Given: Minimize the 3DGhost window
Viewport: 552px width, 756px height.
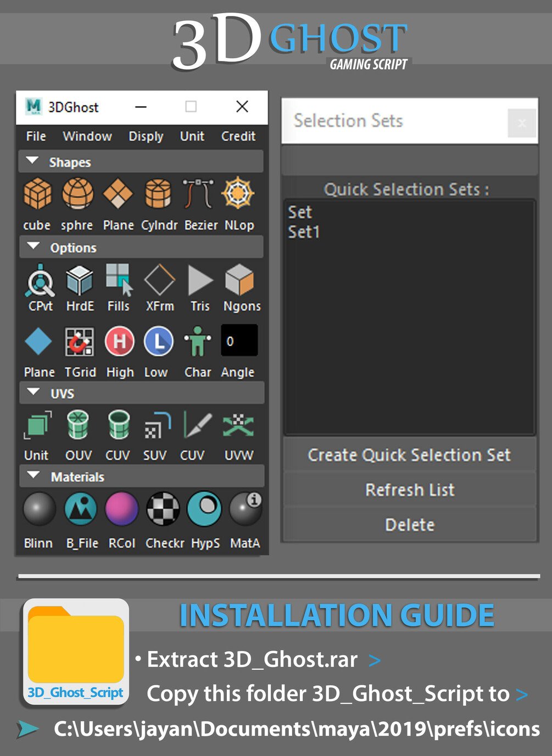Looking at the screenshot, I should [x=141, y=107].
